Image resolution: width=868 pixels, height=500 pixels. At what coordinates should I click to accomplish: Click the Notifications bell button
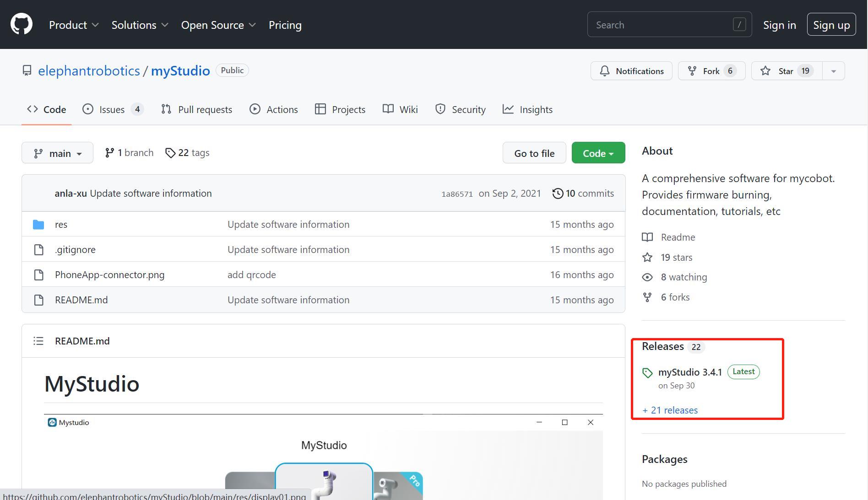[x=631, y=71]
